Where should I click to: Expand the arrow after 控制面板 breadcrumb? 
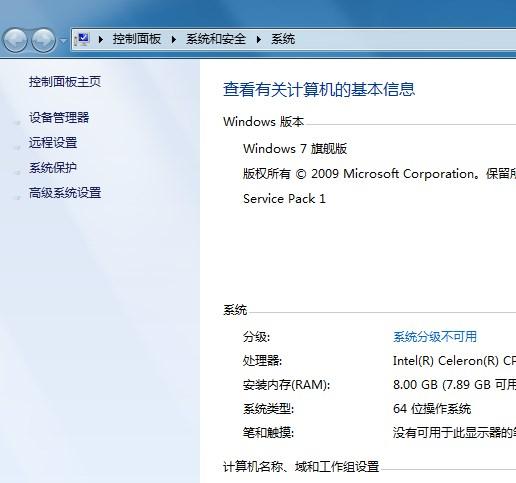coord(174,40)
